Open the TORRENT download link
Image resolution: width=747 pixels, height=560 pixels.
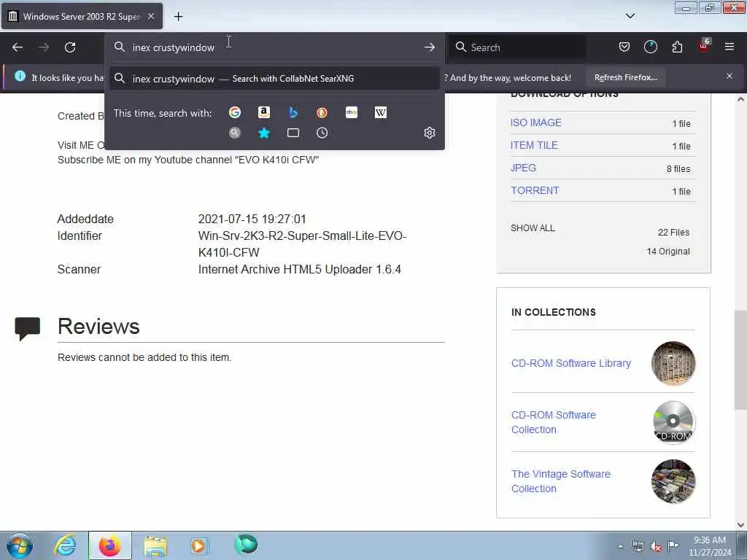[535, 190]
